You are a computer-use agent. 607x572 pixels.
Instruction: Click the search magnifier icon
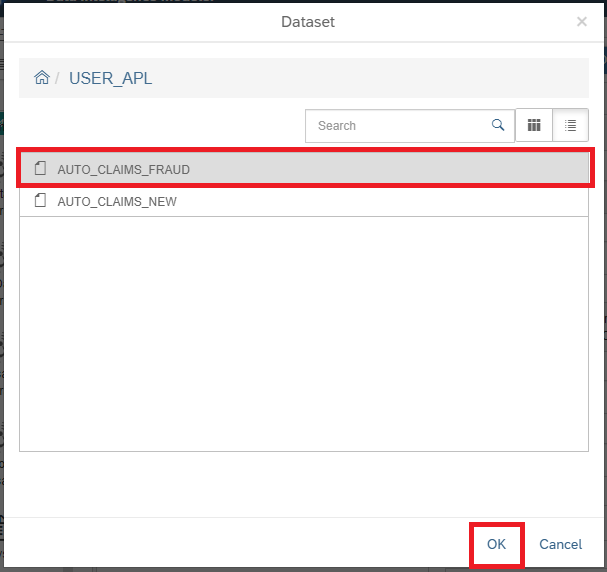[498, 126]
